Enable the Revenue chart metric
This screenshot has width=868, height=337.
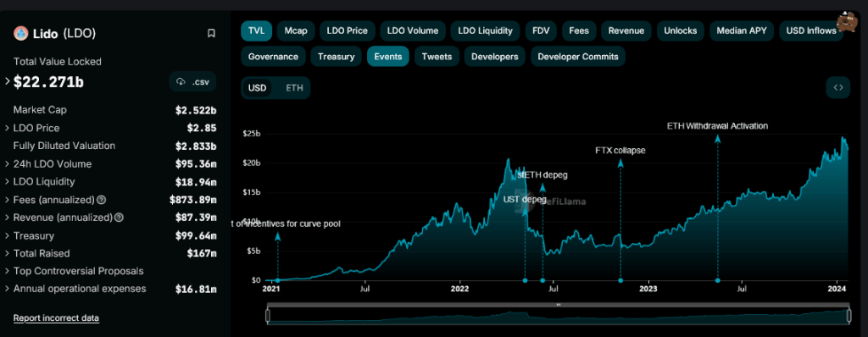coord(626,30)
